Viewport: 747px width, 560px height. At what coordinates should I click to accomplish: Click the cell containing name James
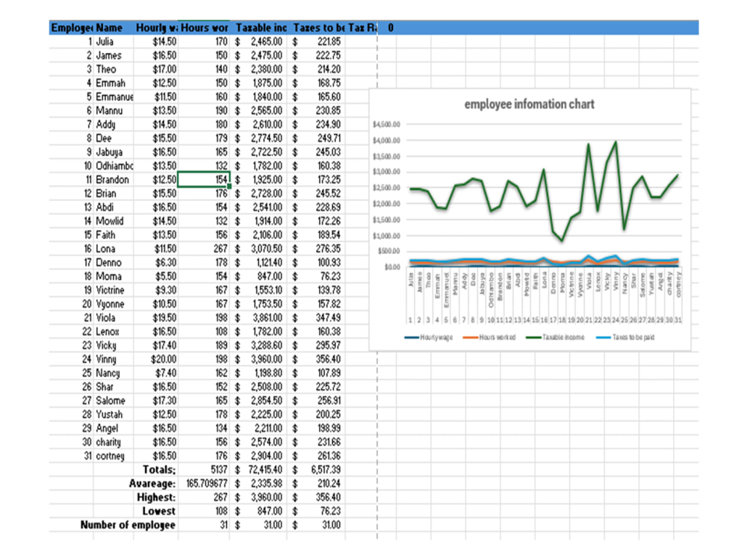click(x=114, y=55)
